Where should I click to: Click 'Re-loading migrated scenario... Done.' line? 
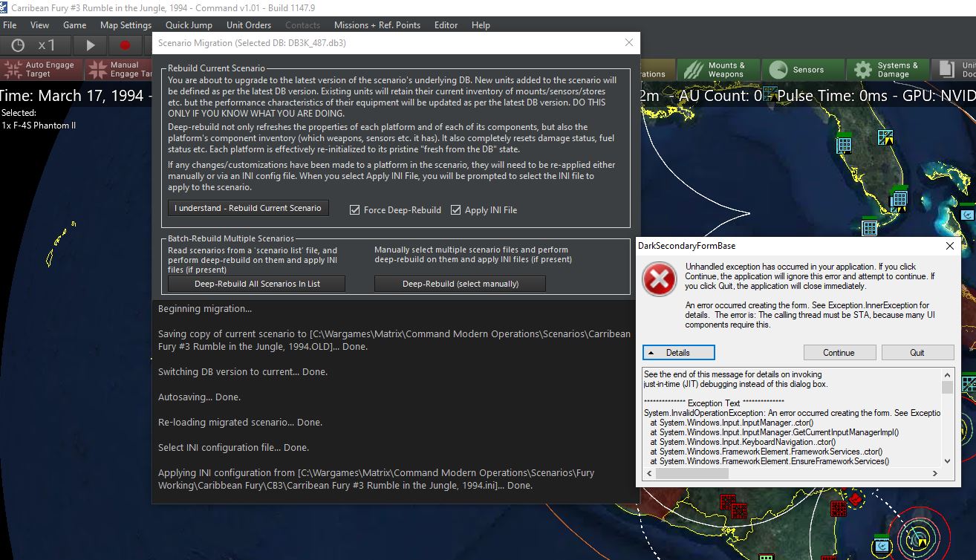pos(240,422)
